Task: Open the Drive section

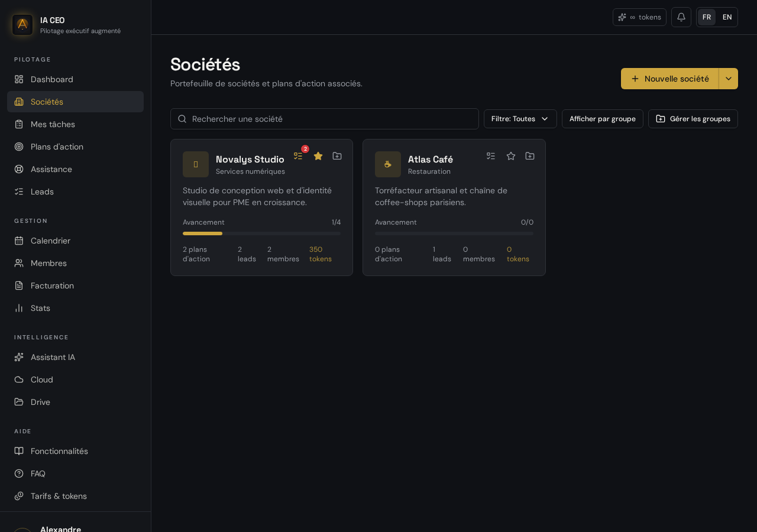Action: coord(75,402)
